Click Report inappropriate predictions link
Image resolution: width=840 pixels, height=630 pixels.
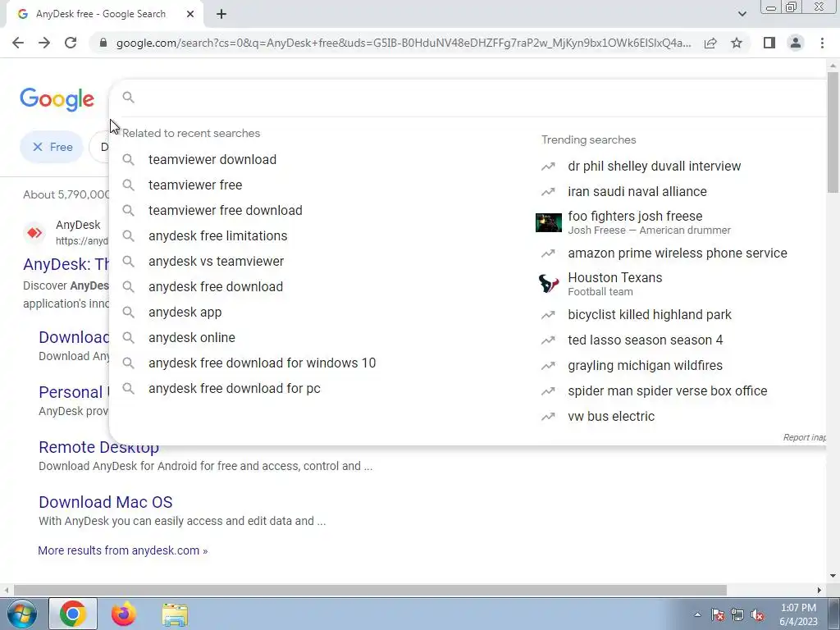point(804,437)
